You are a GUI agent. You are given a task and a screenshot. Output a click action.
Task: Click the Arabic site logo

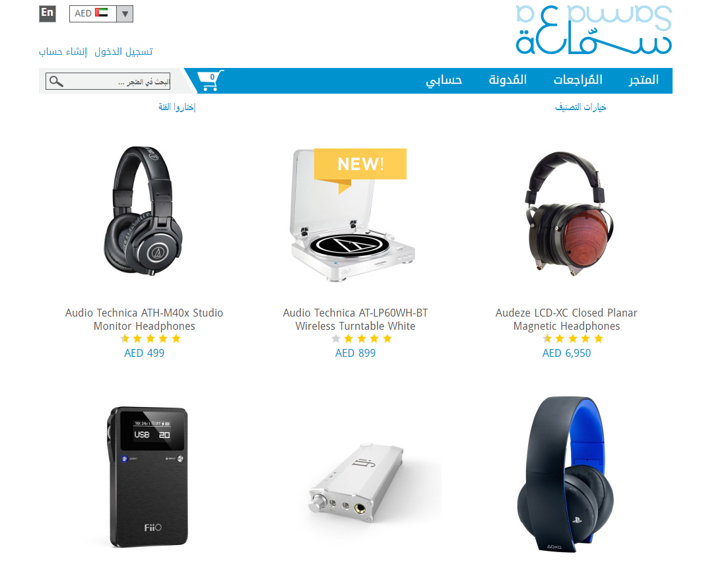pos(594,29)
